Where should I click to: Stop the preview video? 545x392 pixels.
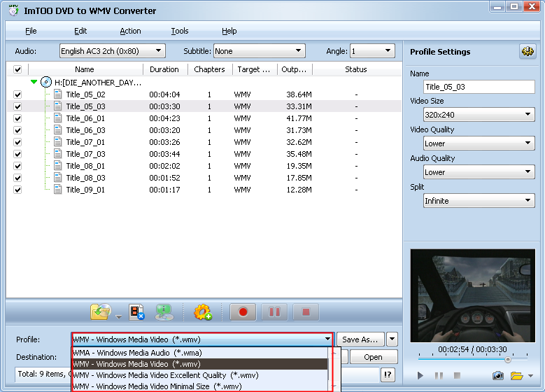457,376
